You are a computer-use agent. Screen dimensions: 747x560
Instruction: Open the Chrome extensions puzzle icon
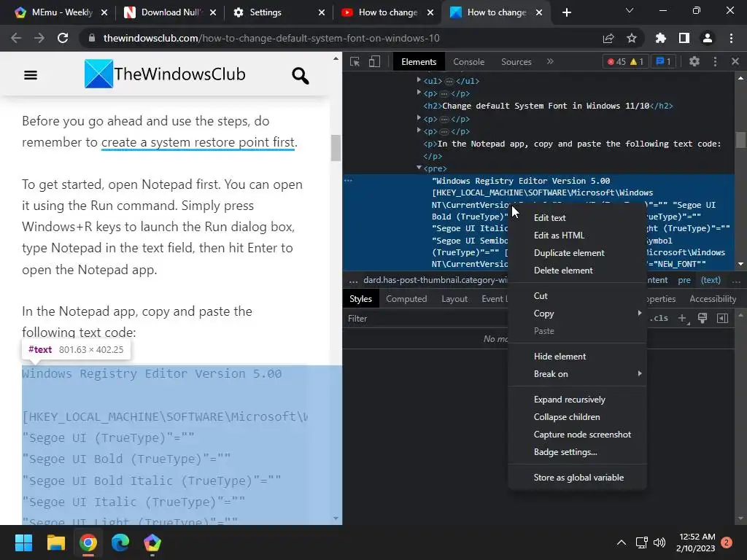point(660,38)
